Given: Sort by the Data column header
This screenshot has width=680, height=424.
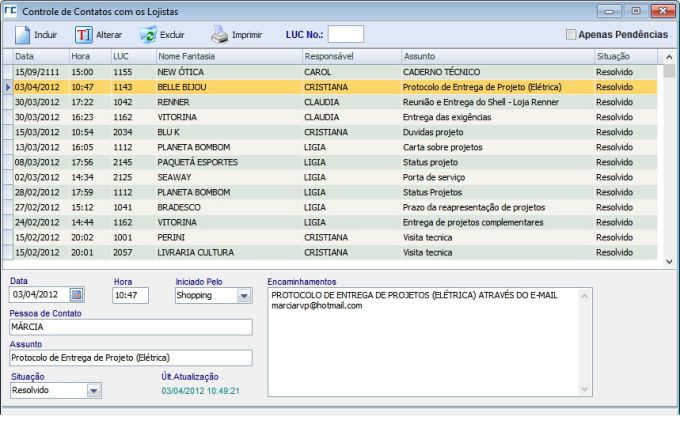Looking at the screenshot, I should [x=41, y=56].
